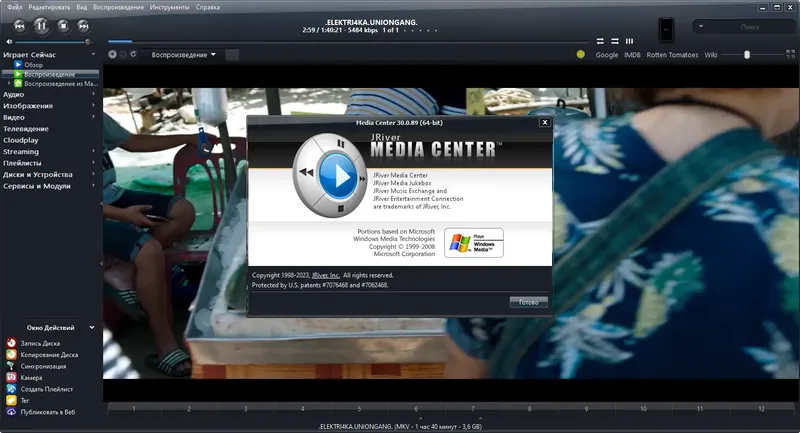
Task: Open the Google lookup link
Action: [607, 55]
